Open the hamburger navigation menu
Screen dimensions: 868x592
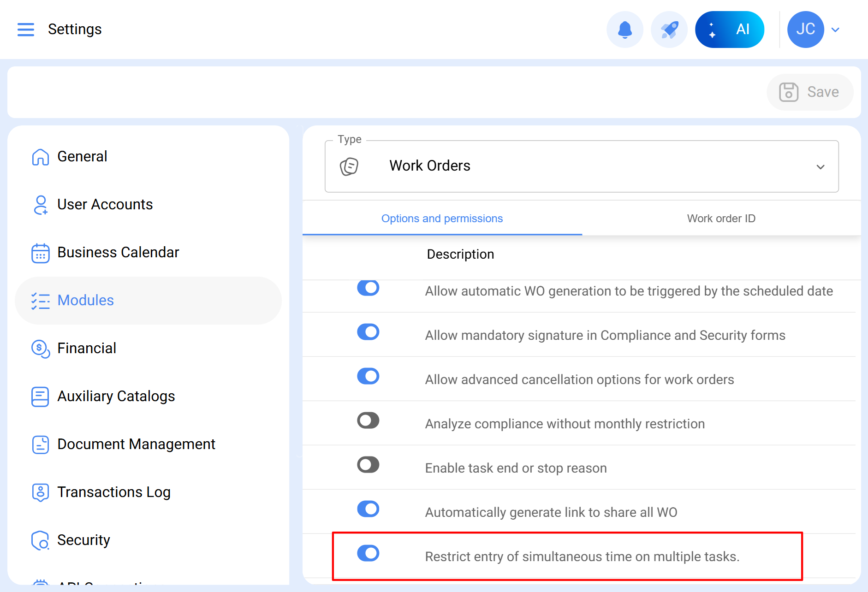[26, 29]
